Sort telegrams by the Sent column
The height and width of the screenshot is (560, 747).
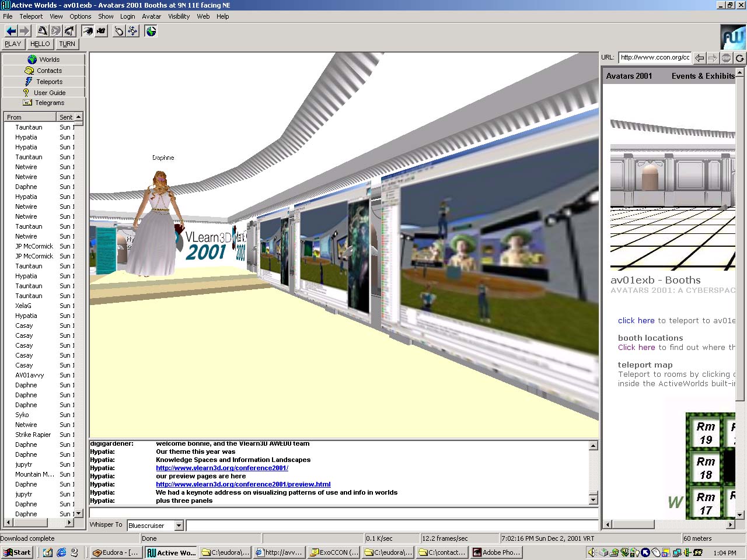[66, 117]
